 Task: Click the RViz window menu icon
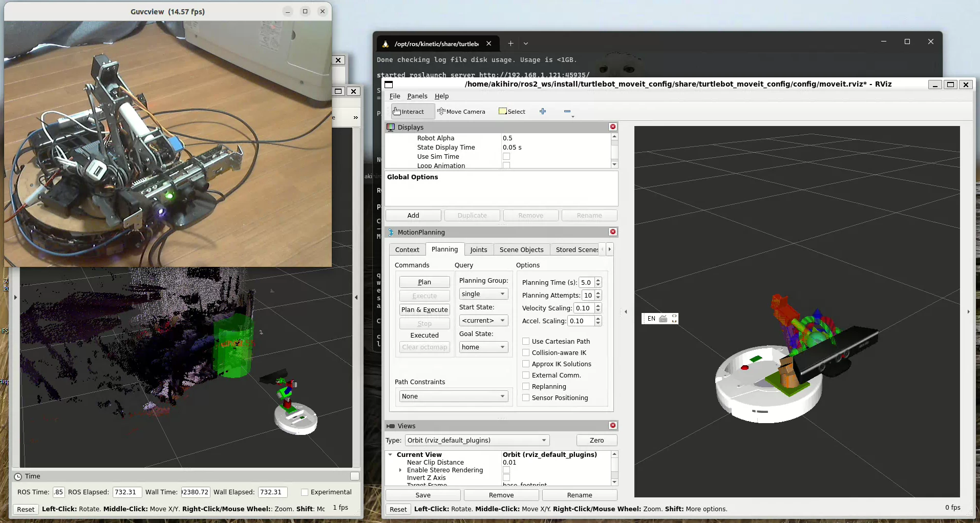pyautogui.click(x=389, y=85)
